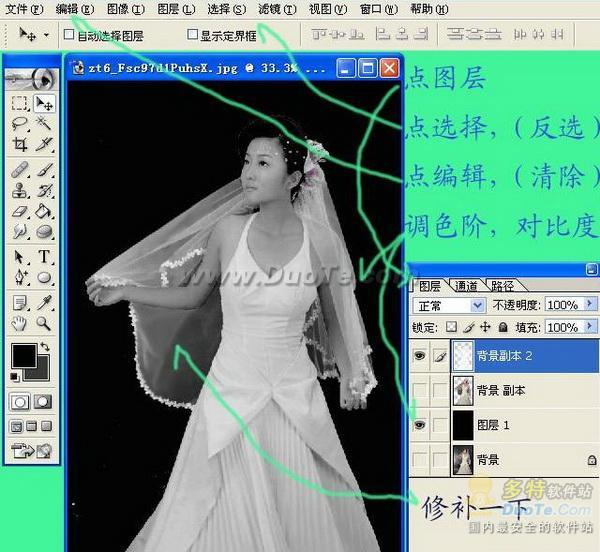Select the Clone Stamp tool
The image size is (600, 552).
point(19,190)
